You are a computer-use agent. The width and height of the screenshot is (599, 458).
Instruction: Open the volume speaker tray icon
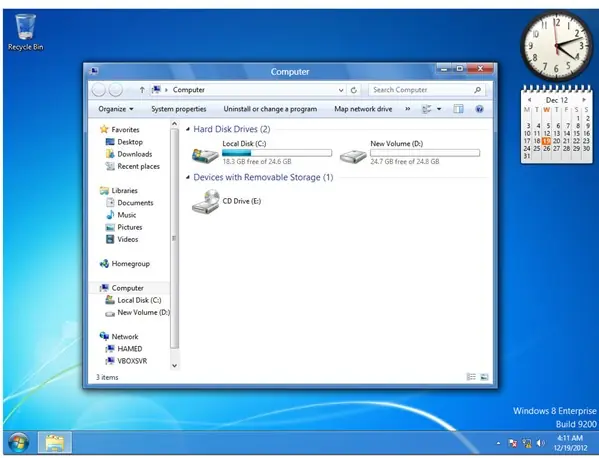(x=540, y=443)
